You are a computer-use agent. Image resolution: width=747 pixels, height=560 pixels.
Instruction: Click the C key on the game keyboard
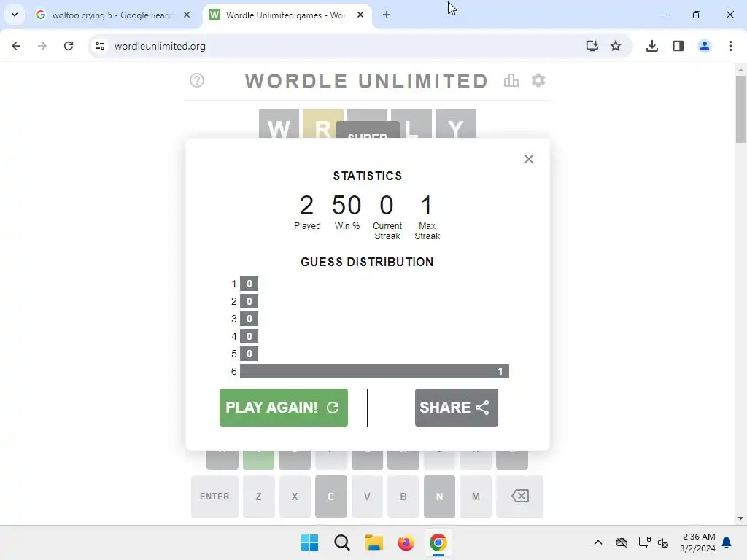(331, 497)
